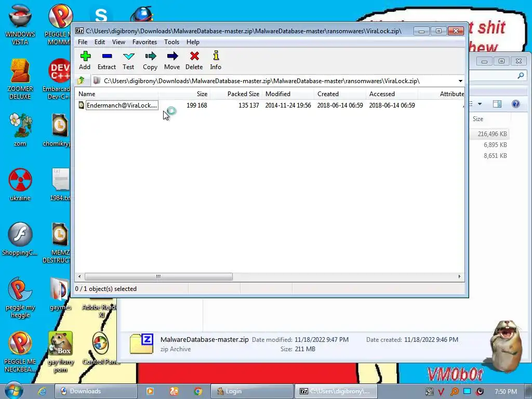Sort by the Packed Size column
Viewport: 532px width, 399px height.
[x=236, y=94]
